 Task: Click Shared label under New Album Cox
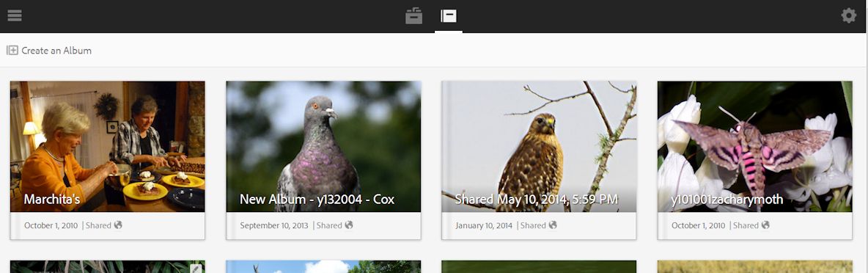329,225
